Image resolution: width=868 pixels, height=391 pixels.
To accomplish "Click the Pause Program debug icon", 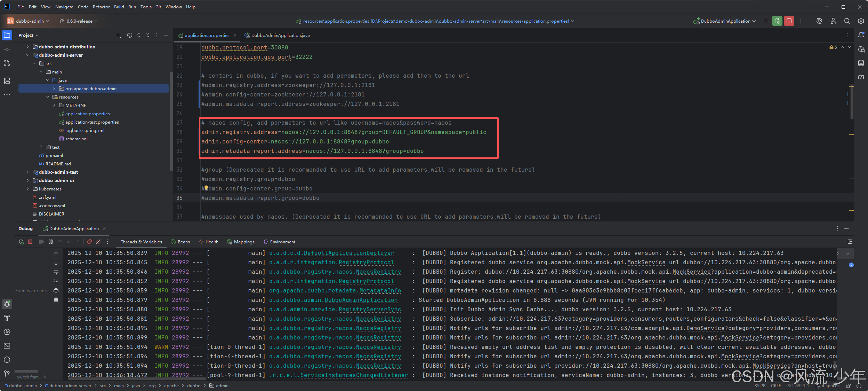I will click(x=51, y=242).
